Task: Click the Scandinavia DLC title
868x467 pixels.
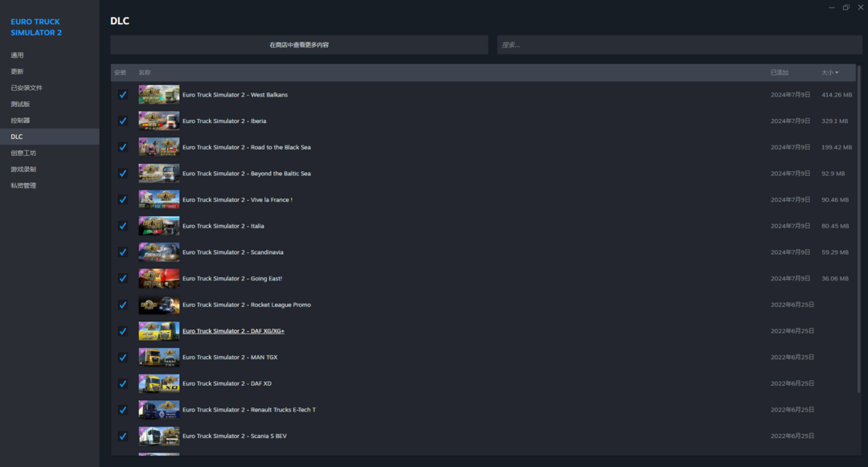Action: [x=232, y=252]
